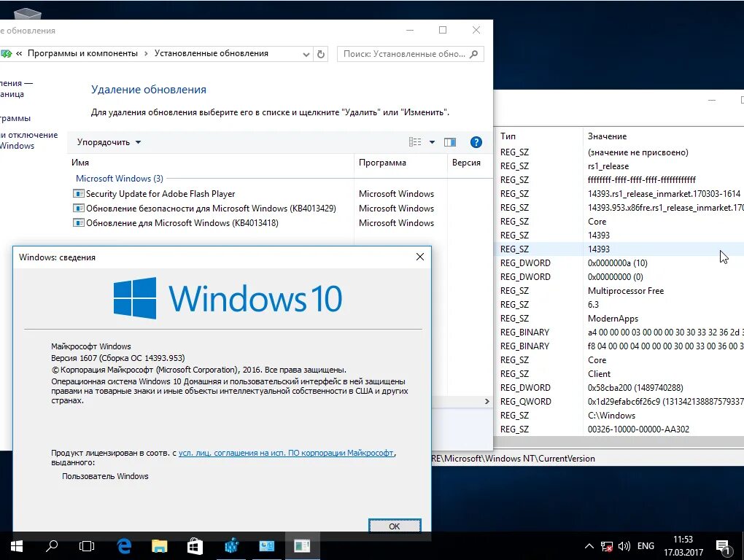The image size is (744, 560).
Task: Click the search magnifier icon in the updates window
Action: [x=473, y=54]
